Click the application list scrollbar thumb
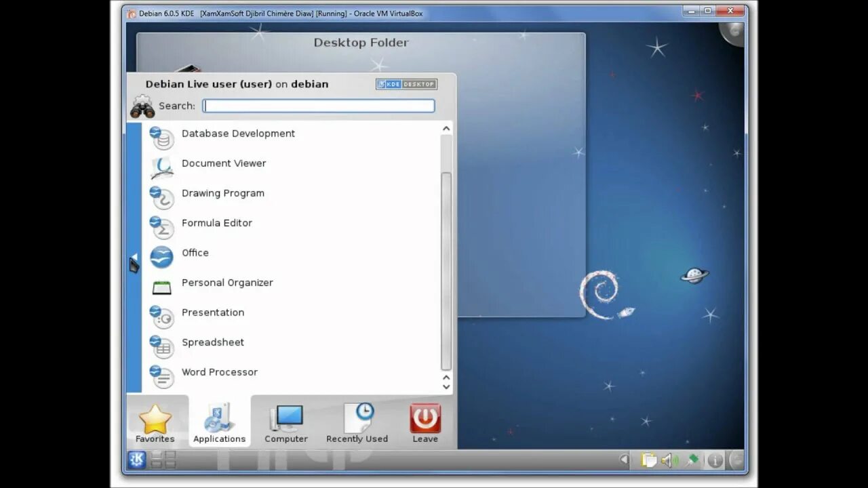 tap(446, 271)
